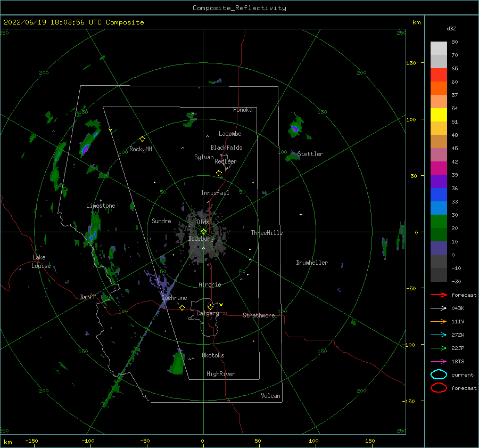
Task: Click the Lake Louise label
Action: coord(42,262)
